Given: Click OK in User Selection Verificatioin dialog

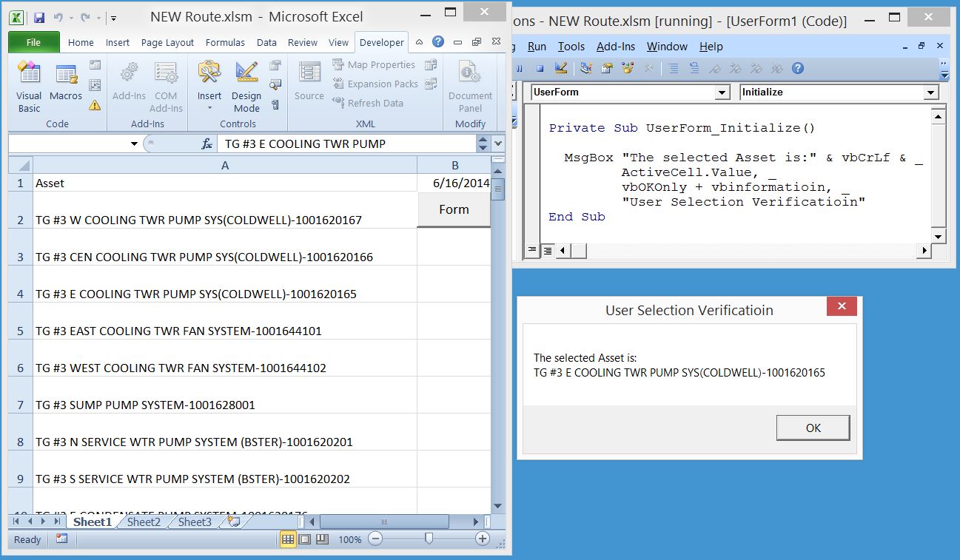Looking at the screenshot, I should [813, 428].
